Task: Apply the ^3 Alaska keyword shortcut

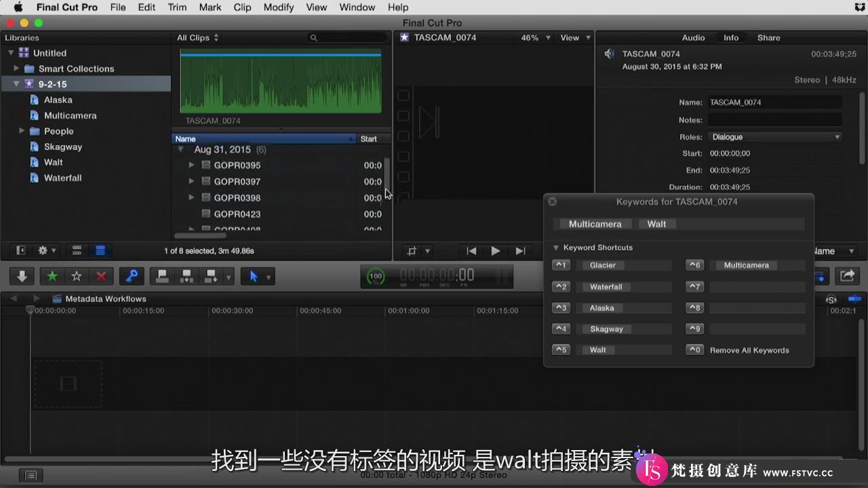Action: pos(561,308)
